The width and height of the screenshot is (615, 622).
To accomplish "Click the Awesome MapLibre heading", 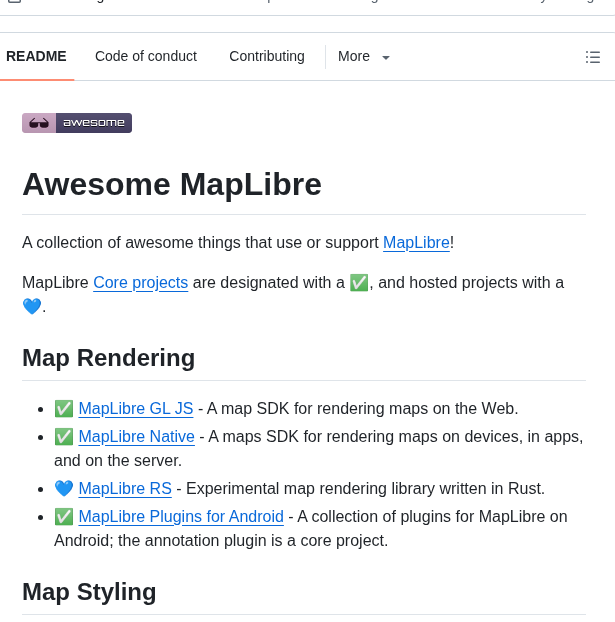I will 172,184.
